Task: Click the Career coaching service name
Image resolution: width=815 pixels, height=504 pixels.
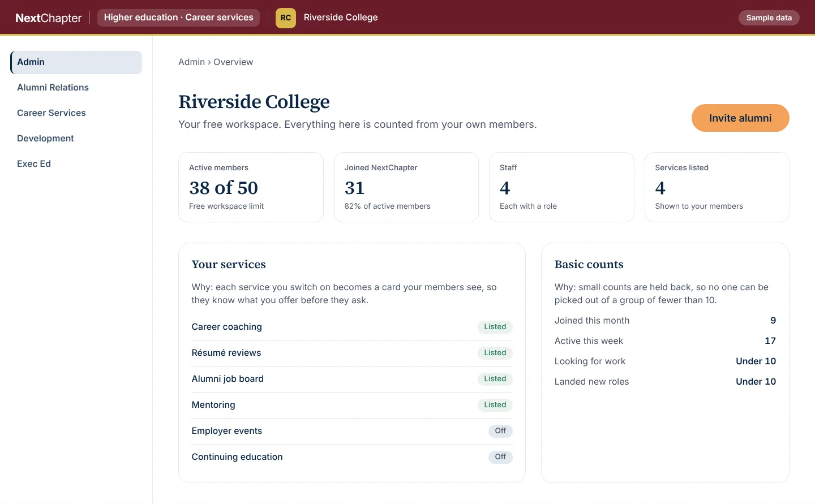Action: pyautogui.click(x=227, y=327)
